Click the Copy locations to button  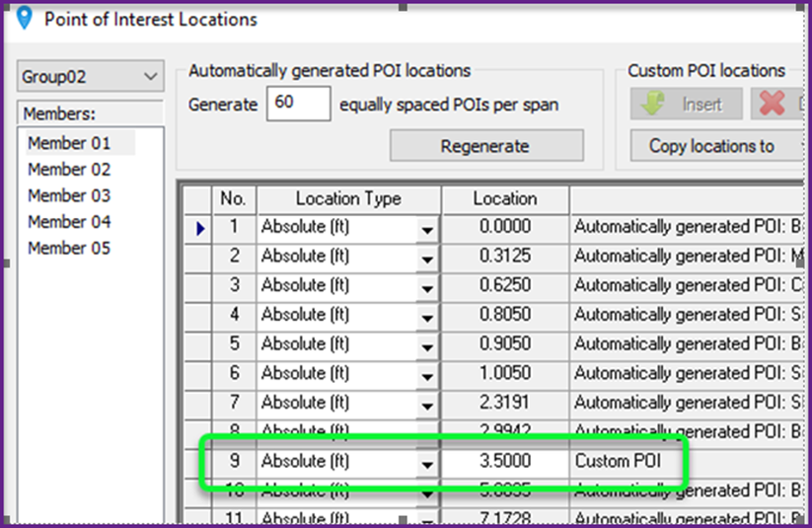coord(712,146)
